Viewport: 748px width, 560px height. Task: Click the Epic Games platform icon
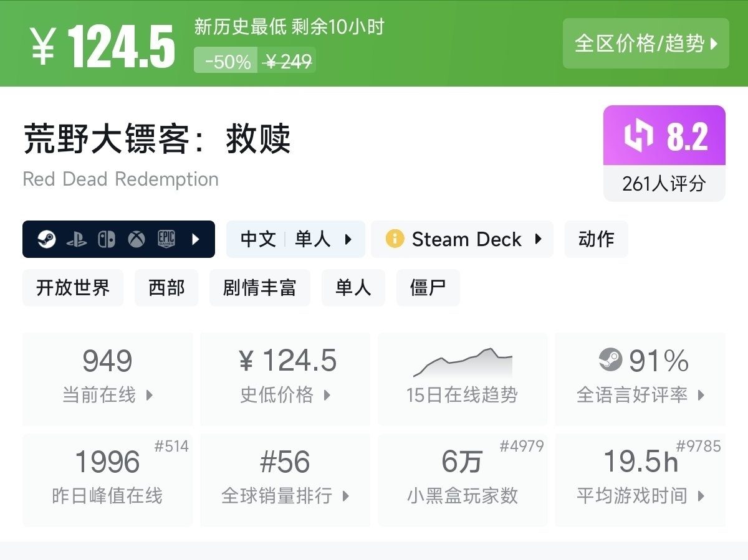click(x=166, y=239)
